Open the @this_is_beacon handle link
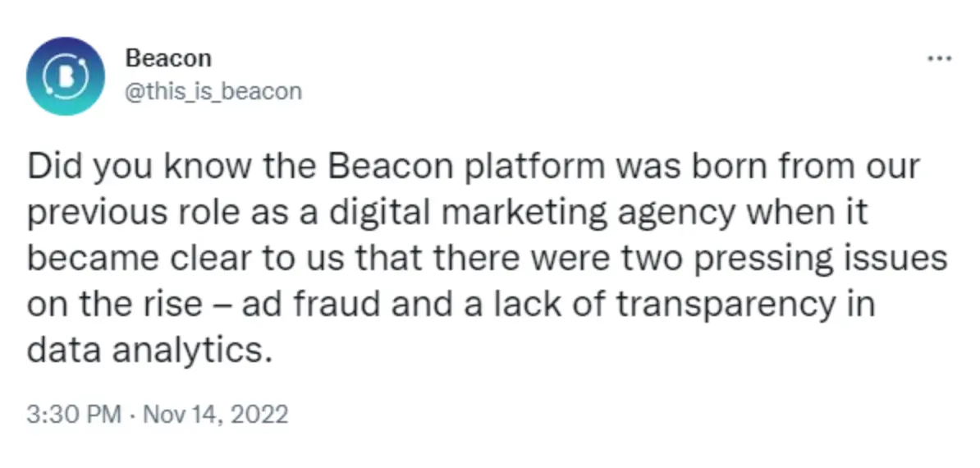Image resolution: width=980 pixels, height=468 pixels. 213,90
